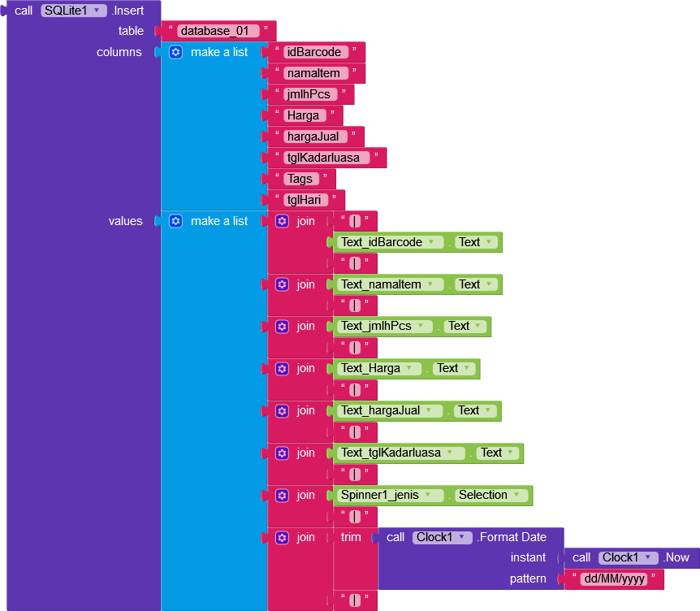Screen dimensions: 700x611
Task: Select the trim block
Action: [351, 537]
